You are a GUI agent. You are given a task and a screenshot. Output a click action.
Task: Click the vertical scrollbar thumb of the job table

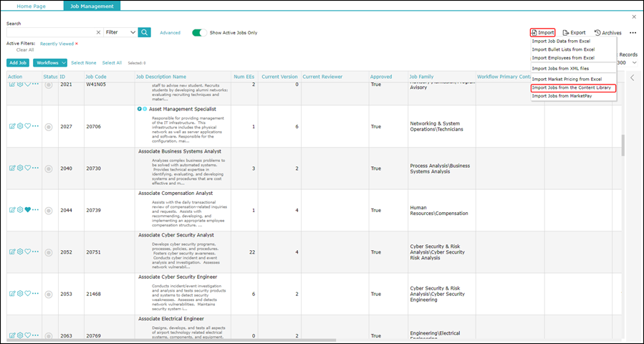click(x=623, y=145)
